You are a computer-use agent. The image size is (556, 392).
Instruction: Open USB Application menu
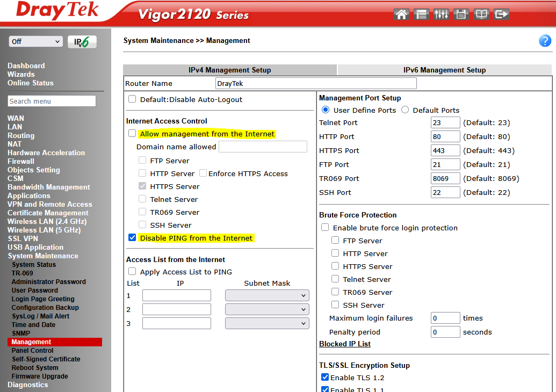[x=35, y=247]
